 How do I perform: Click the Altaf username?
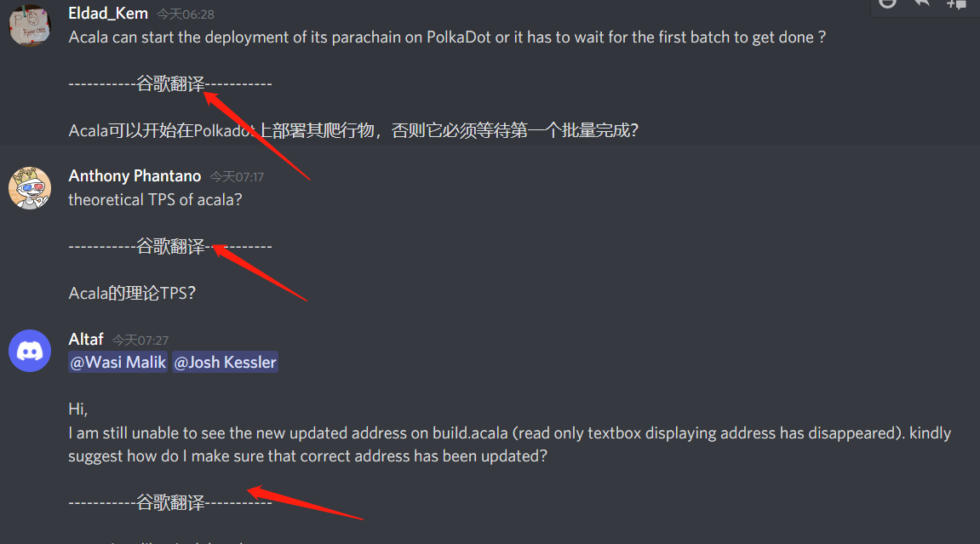tap(86, 339)
